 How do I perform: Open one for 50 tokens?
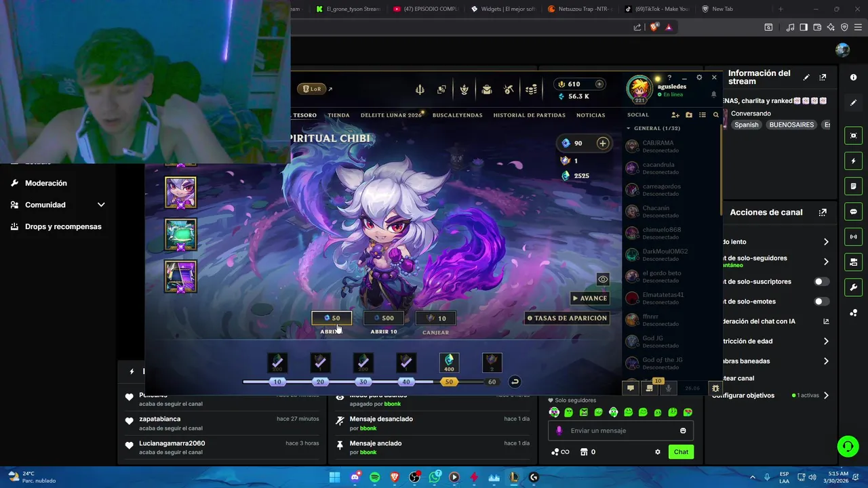pos(332,318)
